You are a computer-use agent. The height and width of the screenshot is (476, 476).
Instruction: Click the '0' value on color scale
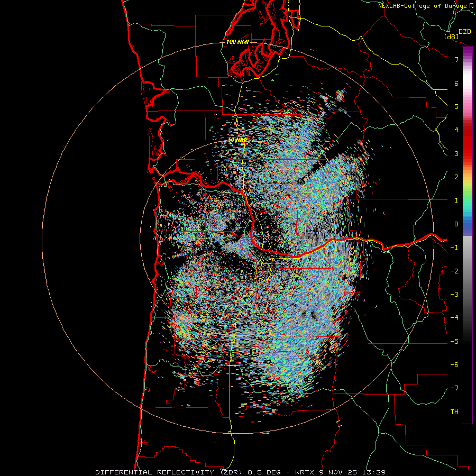456,224
